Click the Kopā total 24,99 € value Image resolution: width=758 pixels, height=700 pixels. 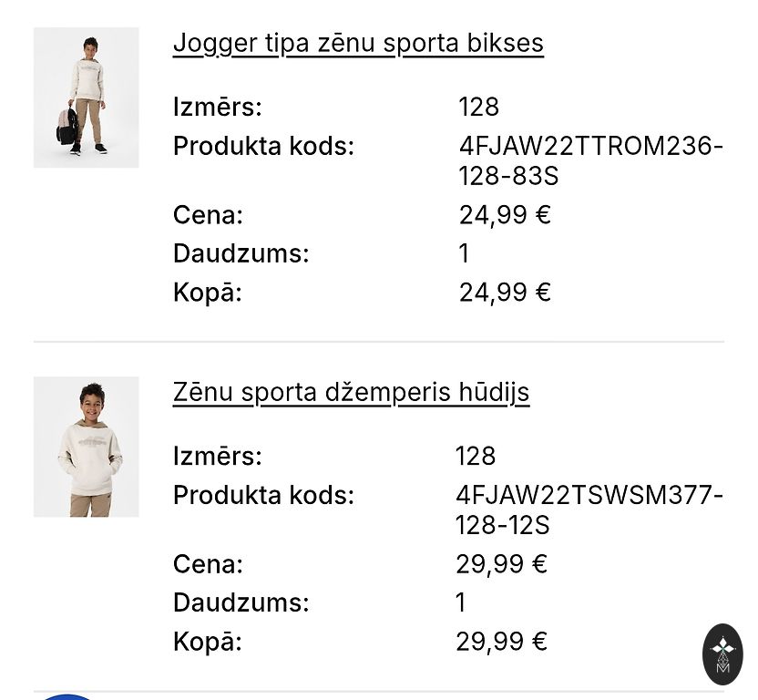point(505,292)
